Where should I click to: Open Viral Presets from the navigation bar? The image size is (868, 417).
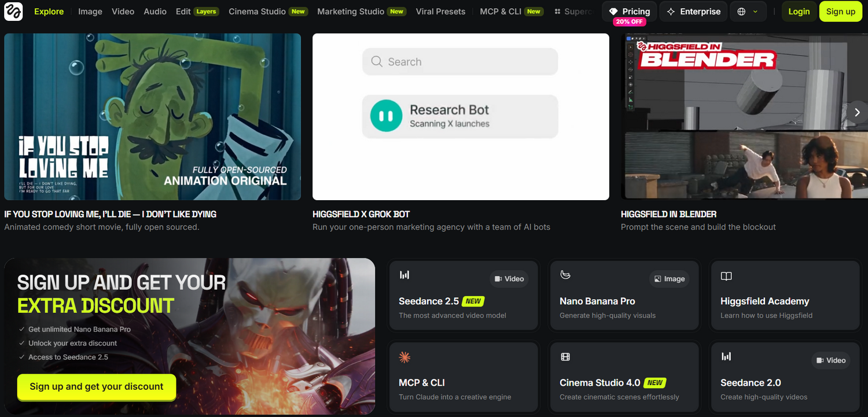(x=440, y=12)
